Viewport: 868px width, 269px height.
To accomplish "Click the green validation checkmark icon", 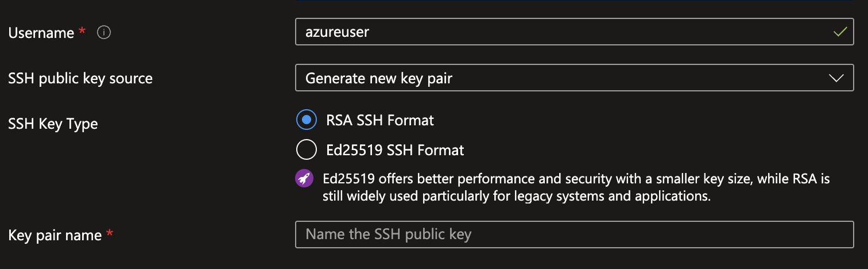I will click(x=840, y=32).
